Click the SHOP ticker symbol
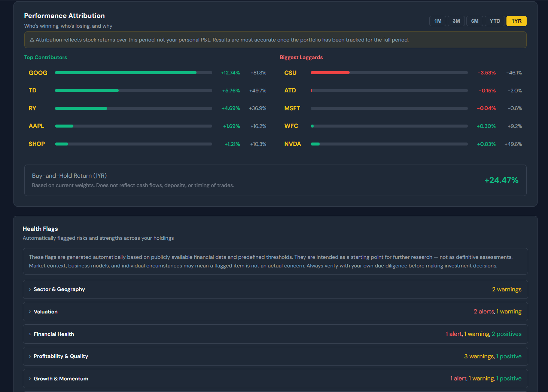548x392 pixels. point(37,144)
